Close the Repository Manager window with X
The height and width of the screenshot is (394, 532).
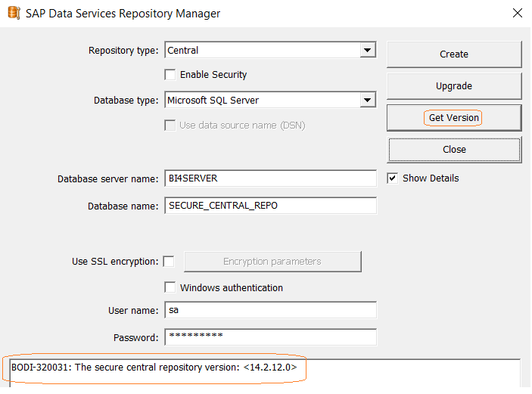click(517, 13)
